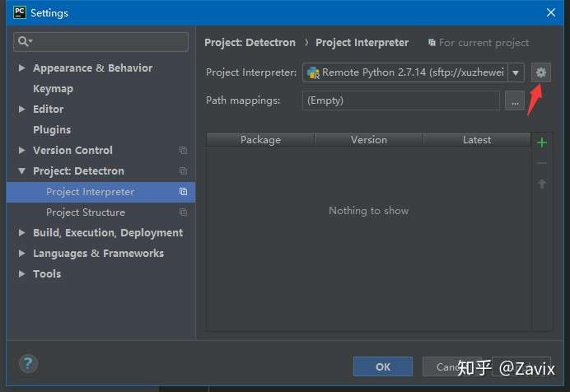570x392 pixels.
Task: Click the Path mappings (Empty) field
Action: [401, 100]
